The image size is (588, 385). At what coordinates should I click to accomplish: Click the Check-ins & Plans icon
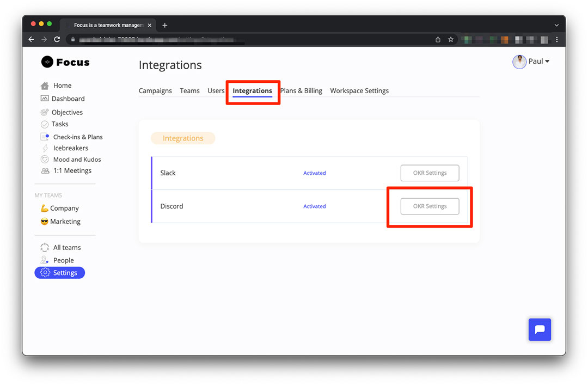pyautogui.click(x=45, y=137)
